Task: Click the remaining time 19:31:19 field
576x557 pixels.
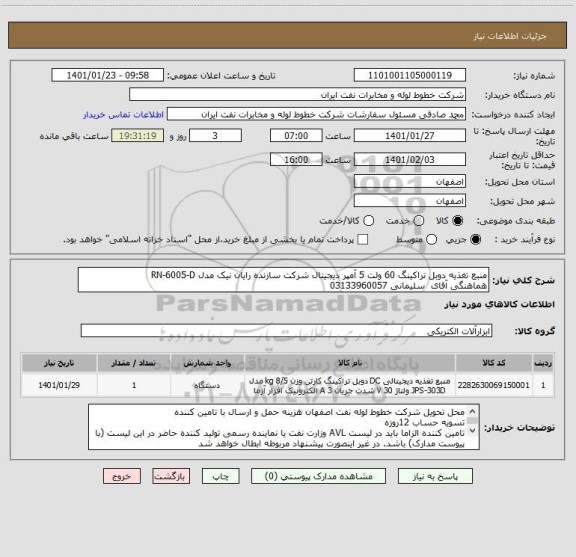Action: 138,136
